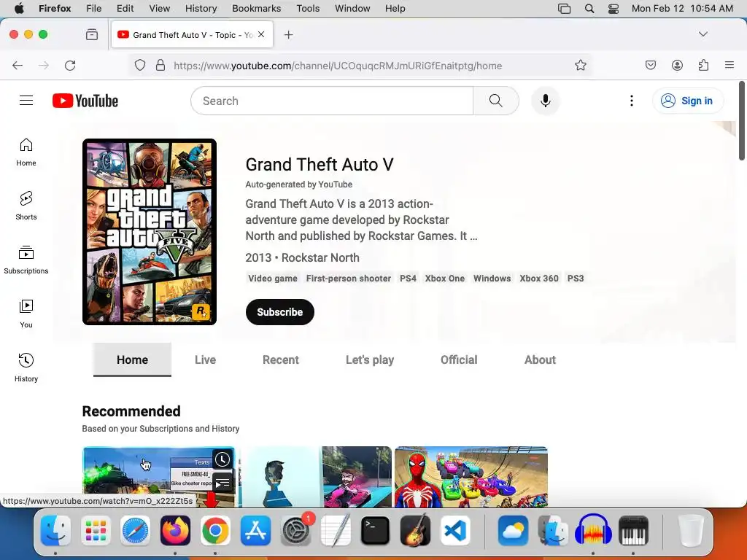Switch to the About tab
Screen dimensions: 747x560
pos(540,360)
